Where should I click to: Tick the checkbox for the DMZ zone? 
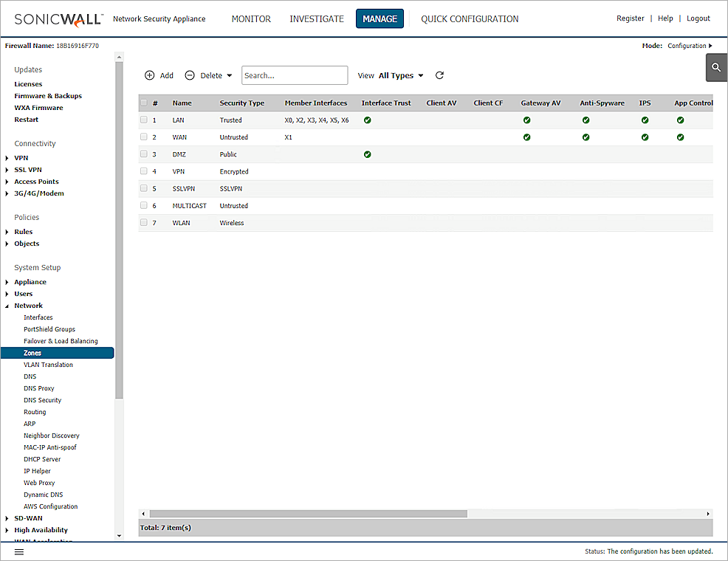tap(144, 154)
